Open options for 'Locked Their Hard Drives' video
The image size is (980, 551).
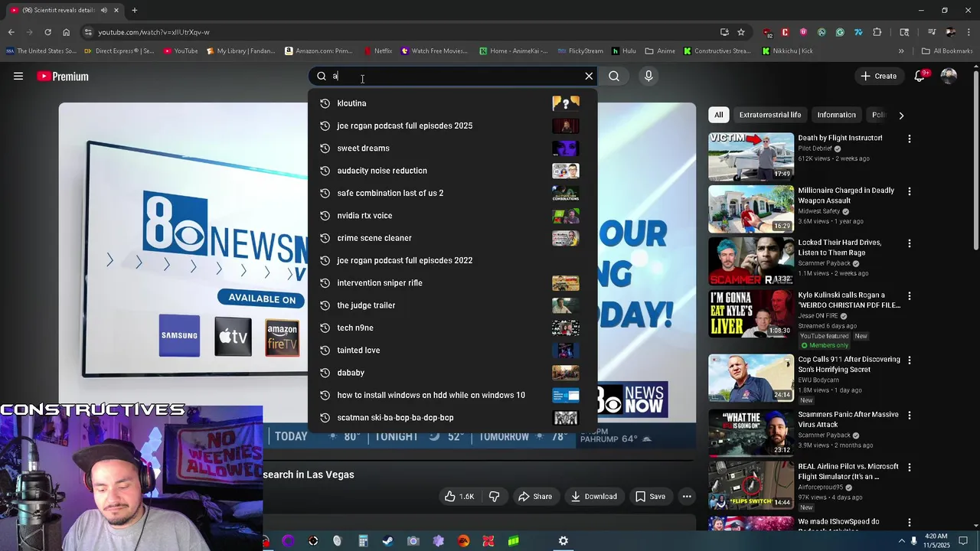(x=910, y=243)
